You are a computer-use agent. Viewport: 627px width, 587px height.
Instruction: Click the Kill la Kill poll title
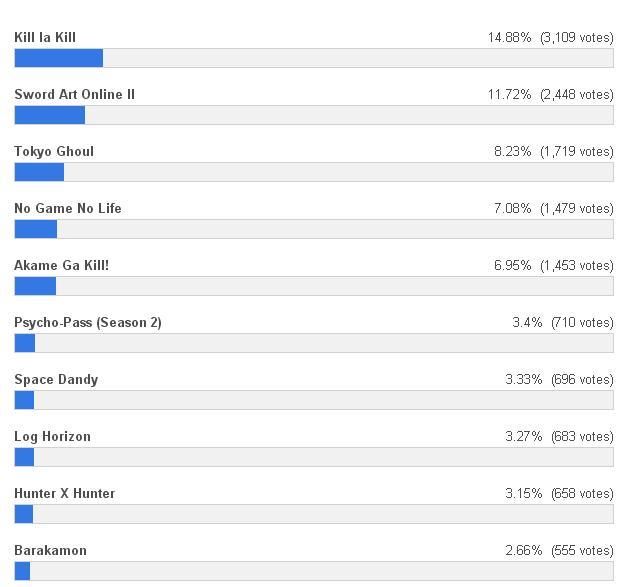(45, 38)
